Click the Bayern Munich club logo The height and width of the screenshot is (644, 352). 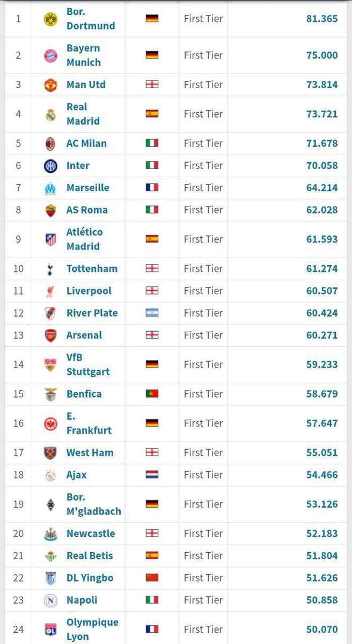[50, 55]
